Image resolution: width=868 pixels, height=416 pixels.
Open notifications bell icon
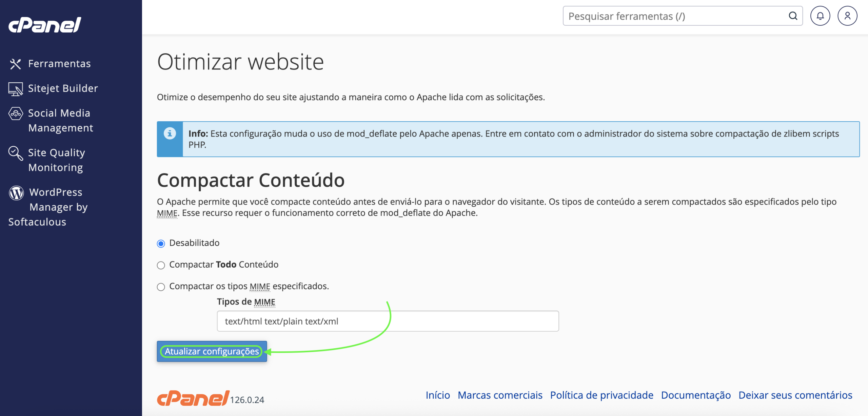[x=820, y=16]
